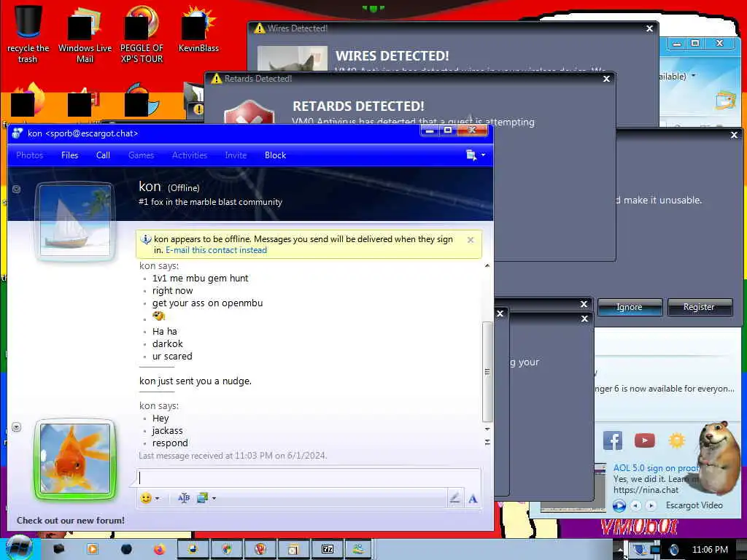Screen dimensions: 747x560
Task: Click E-mail this contact instead link
Action: click(216, 250)
